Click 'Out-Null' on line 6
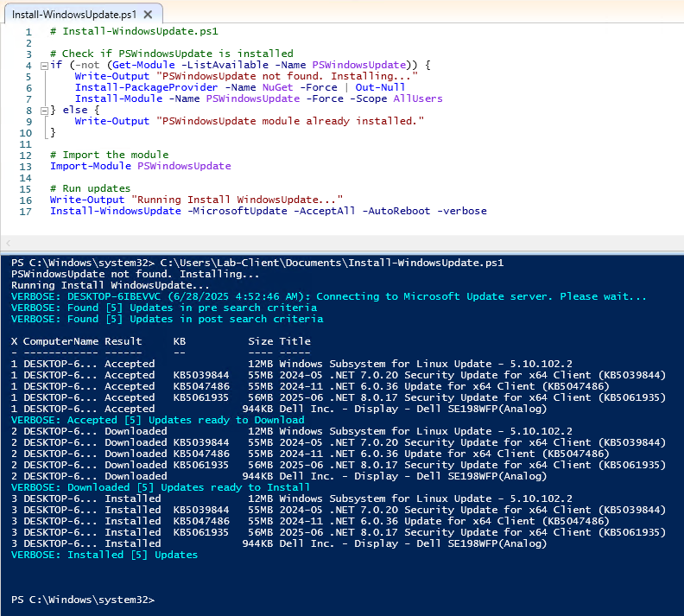The height and width of the screenshot is (616, 684). click(x=380, y=87)
